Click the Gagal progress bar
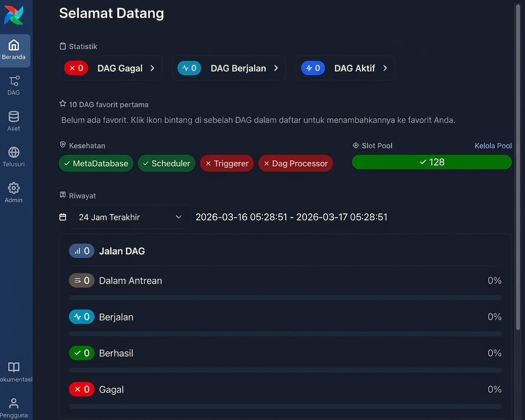 [x=285, y=407]
